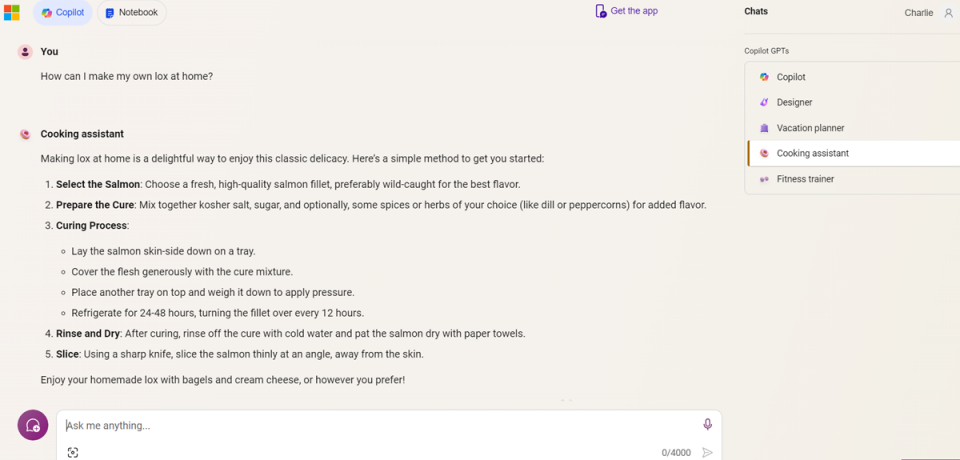Click the add image screenshot icon
The width and height of the screenshot is (960, 460).
click(x=73, y=453)
